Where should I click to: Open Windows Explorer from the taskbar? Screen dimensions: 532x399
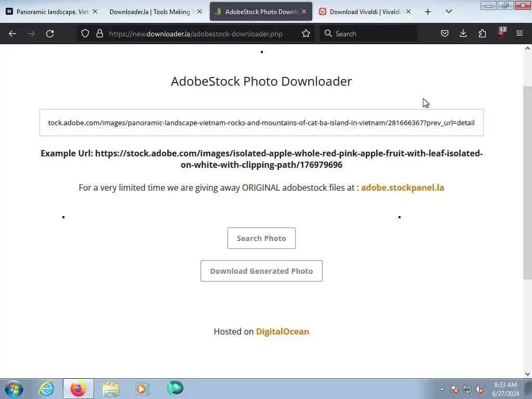[x=111, y=389]
